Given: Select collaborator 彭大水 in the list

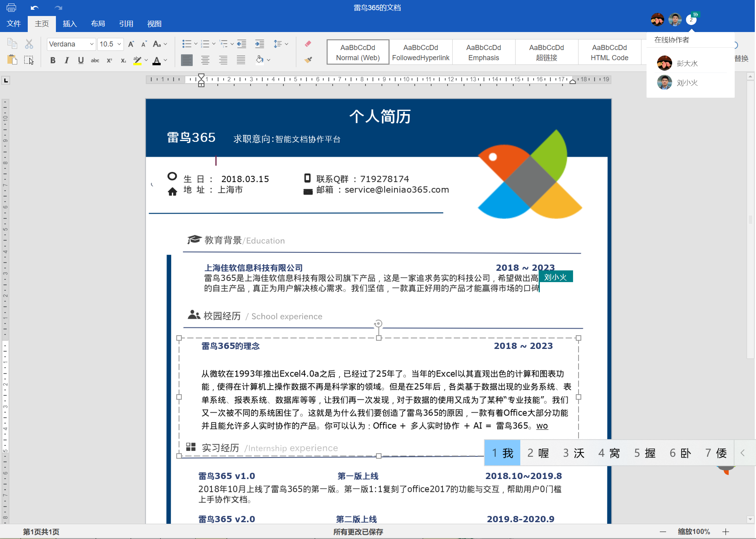Looking at the screenshot, I should pos(691,63).
